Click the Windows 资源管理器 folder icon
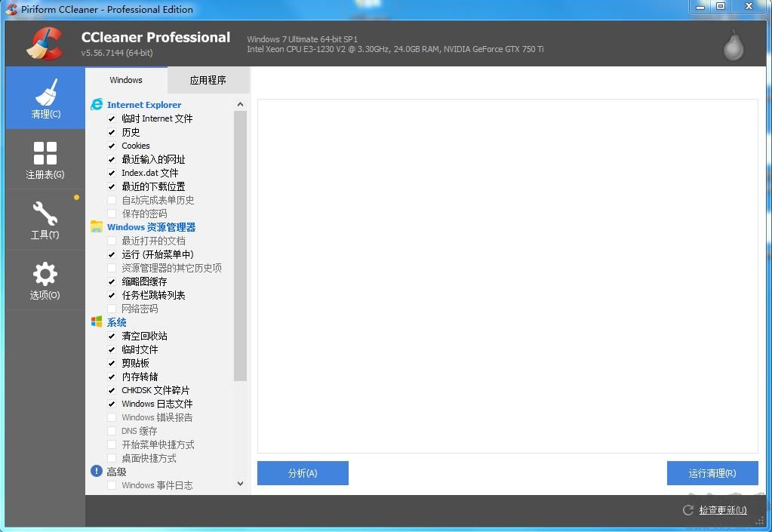 (x=97, y=226)
